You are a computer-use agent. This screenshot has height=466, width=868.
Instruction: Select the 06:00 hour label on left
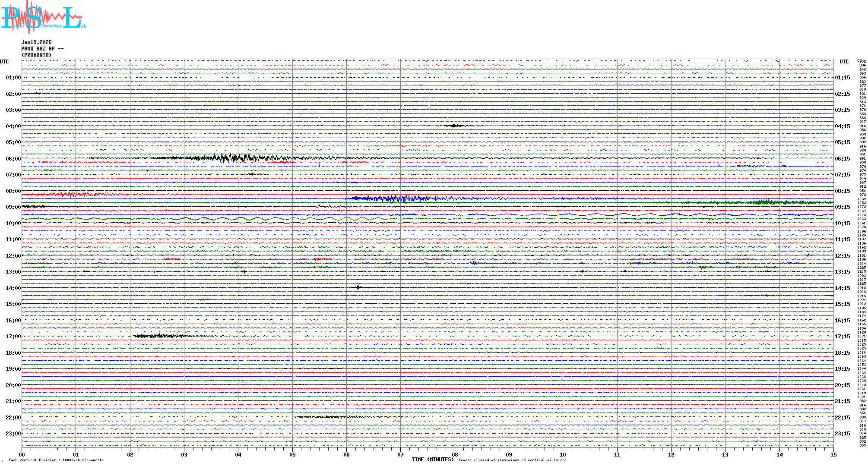coord(13,159)
